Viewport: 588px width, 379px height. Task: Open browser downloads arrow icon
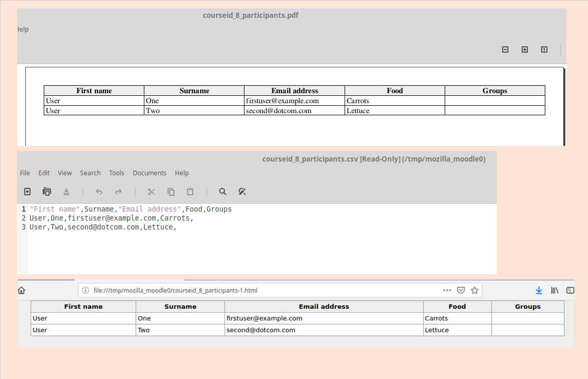(x=539, y=290)
